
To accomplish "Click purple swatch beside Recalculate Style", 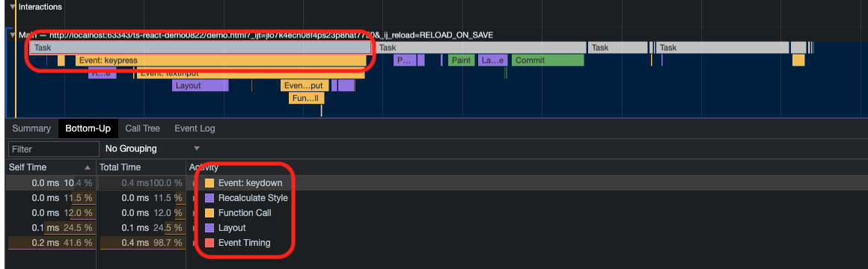I will point(210,198).
